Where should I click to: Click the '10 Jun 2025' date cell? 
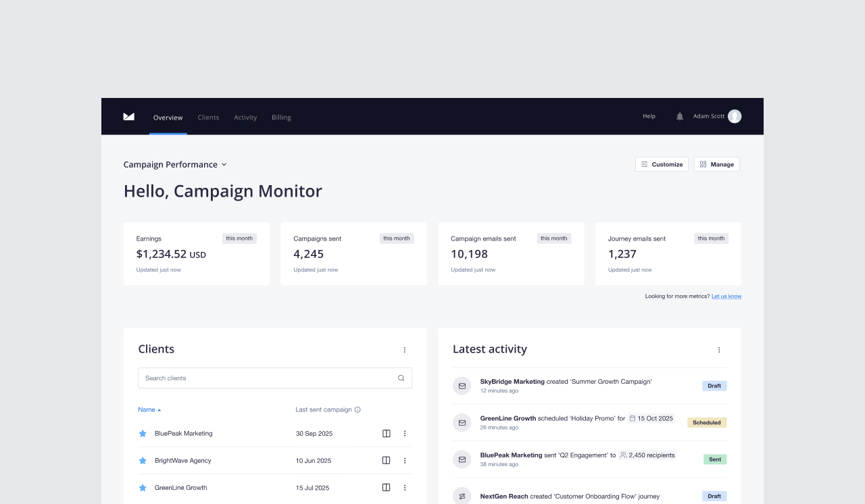coord(314,461)
